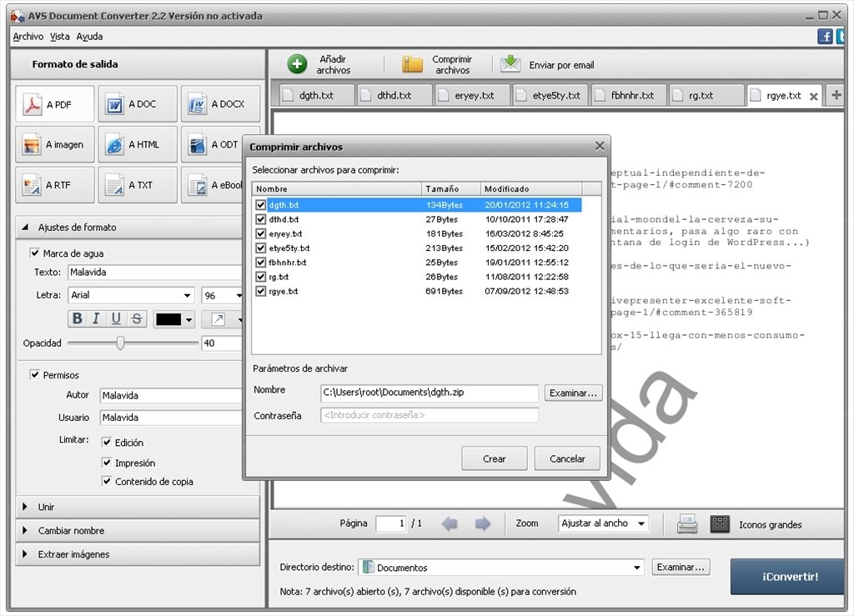Close the rgye.txt tab
The height and width of the screenshot is (616, 854).
pyautogui.click(x=814, y=97)
